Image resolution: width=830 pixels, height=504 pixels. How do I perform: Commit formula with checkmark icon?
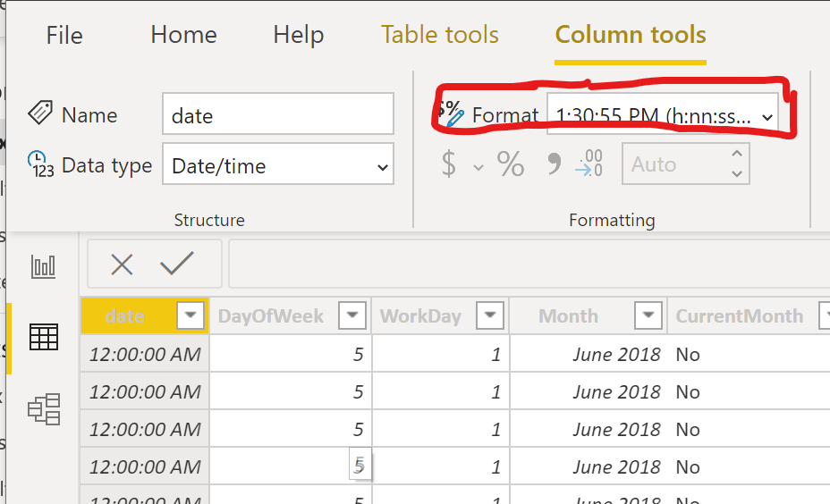point(177,264)
